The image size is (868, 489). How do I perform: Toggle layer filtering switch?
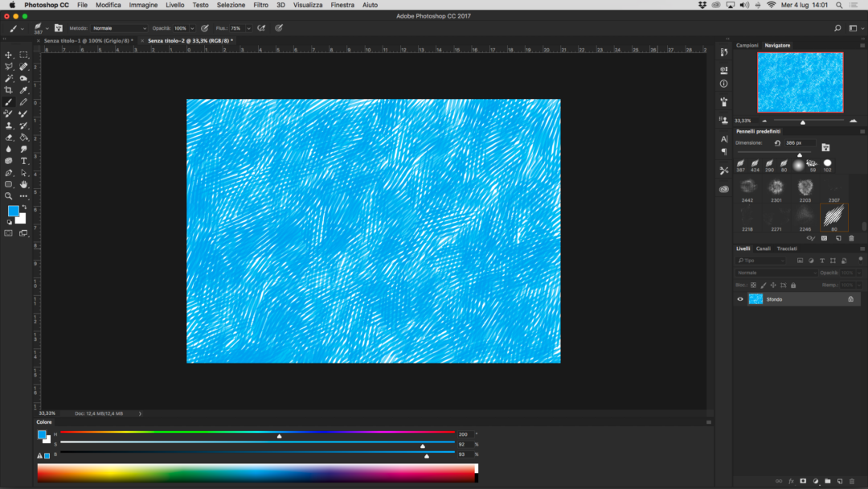click(860, 259)
